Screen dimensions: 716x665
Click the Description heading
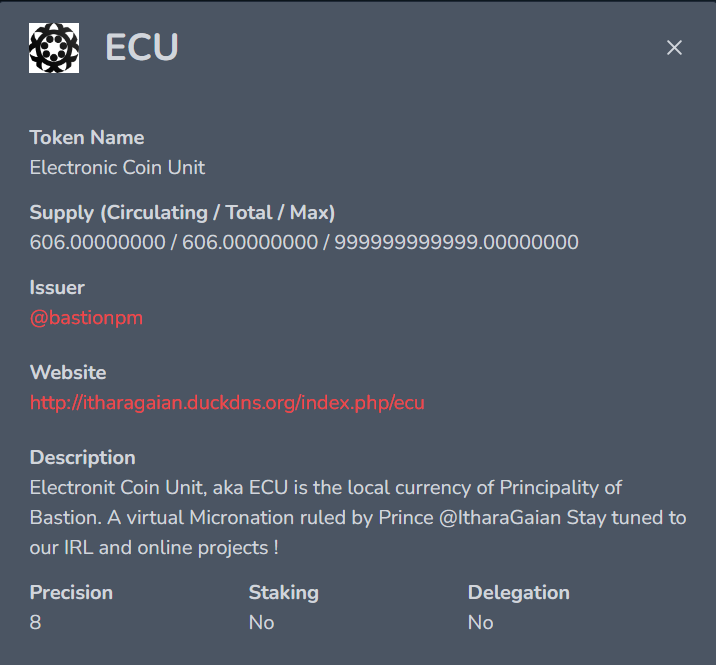pos(83,458)
